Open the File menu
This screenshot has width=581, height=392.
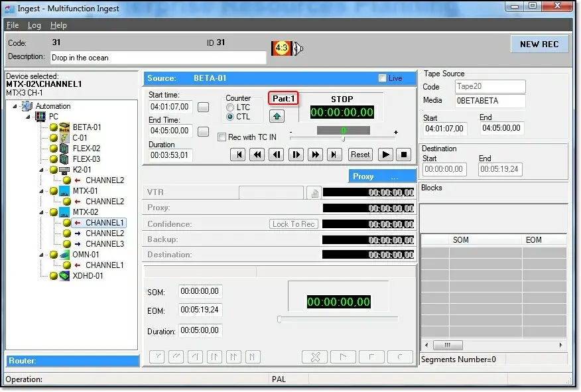point(12,25)
